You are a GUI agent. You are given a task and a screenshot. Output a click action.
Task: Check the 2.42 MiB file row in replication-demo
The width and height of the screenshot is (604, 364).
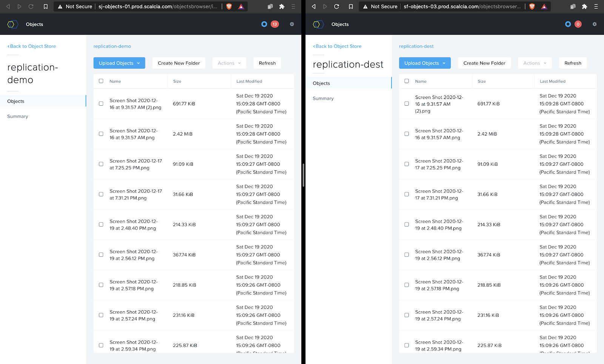(x=101, y=134)
